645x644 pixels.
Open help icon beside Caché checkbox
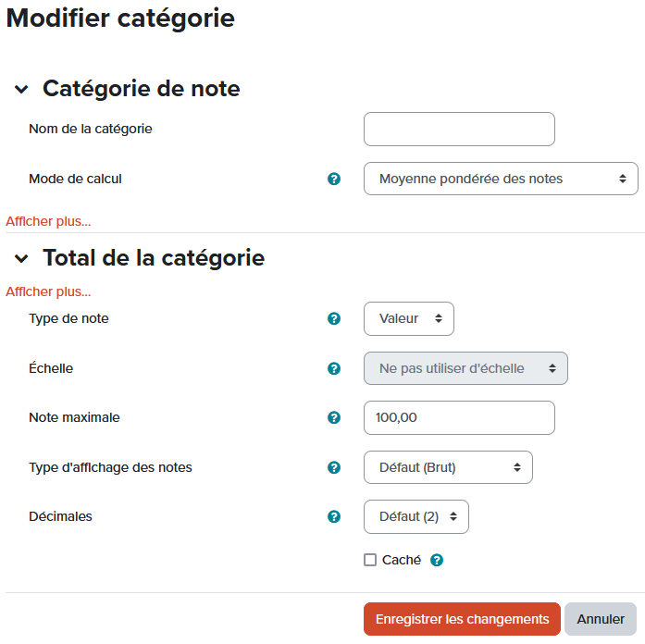437,560
